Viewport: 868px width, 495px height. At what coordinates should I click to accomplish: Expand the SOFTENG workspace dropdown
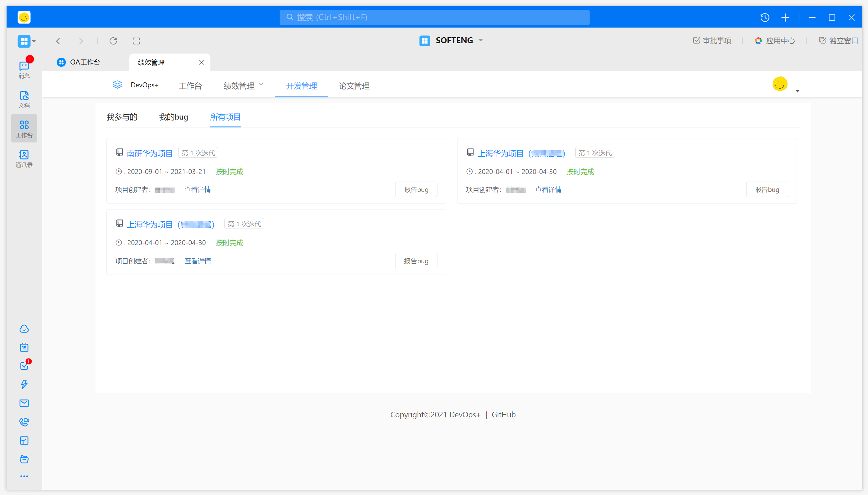480,40
